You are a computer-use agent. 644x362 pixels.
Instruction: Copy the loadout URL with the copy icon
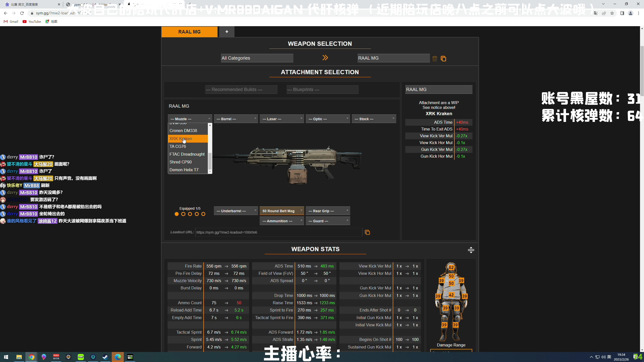[x=367, y=232]
